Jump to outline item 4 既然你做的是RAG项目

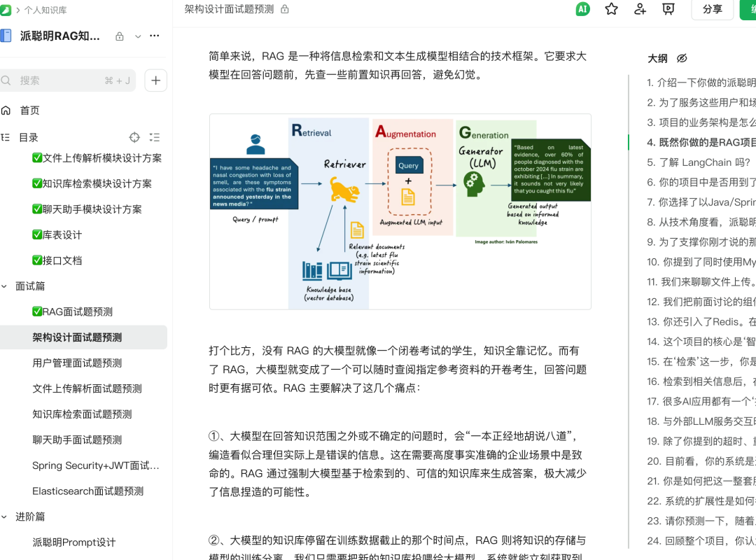coord(701,142)
